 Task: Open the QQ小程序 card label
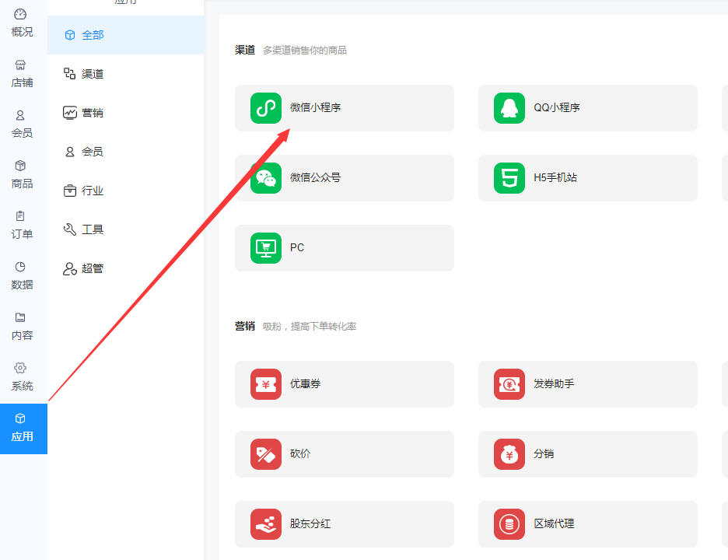click(x=557, y=108)
